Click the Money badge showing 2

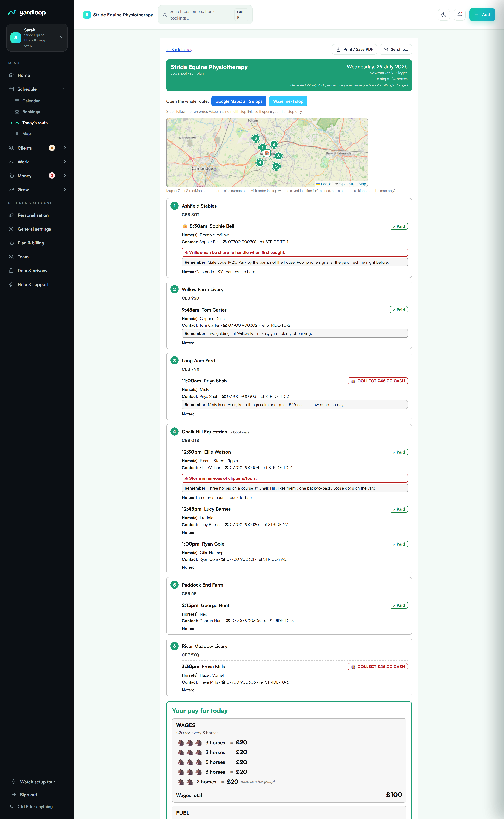coord(52,175)
